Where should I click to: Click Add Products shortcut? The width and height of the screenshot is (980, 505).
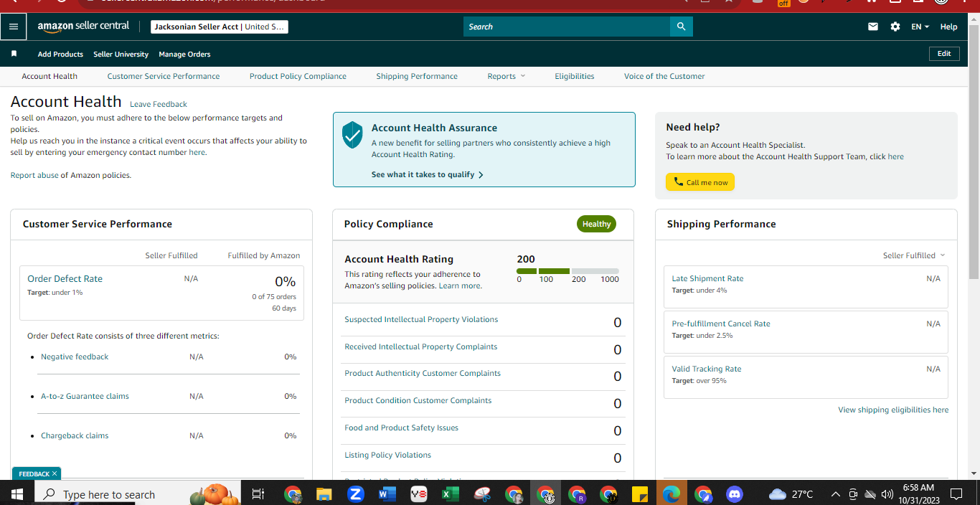[x=60, y=54]
